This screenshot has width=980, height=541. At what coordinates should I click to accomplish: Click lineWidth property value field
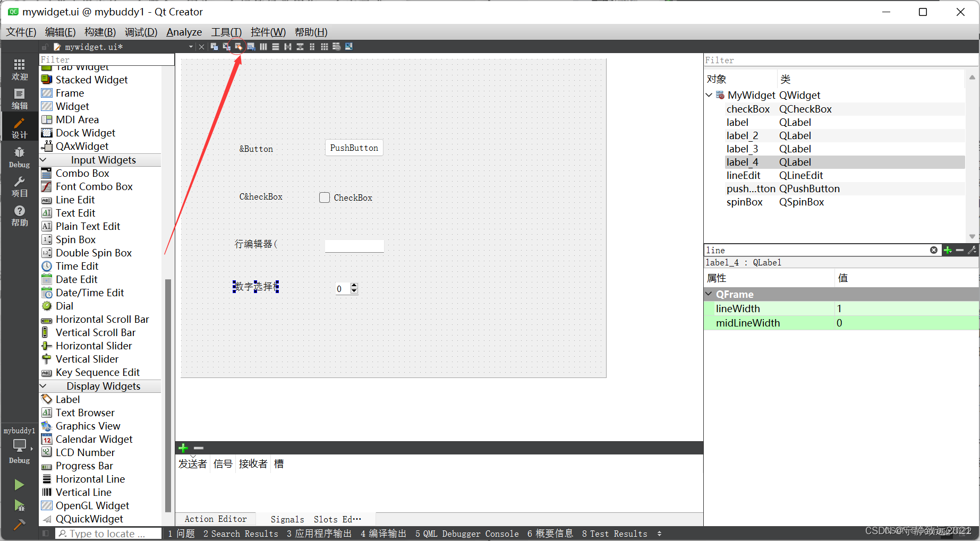[x=906, y=308]
